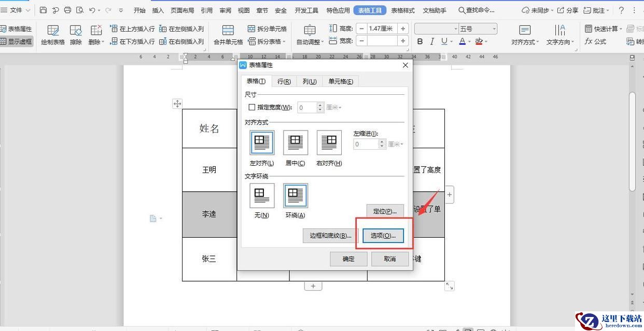Click the height plus stepper button
The image size is (644, 331).
tap(403, 29)
